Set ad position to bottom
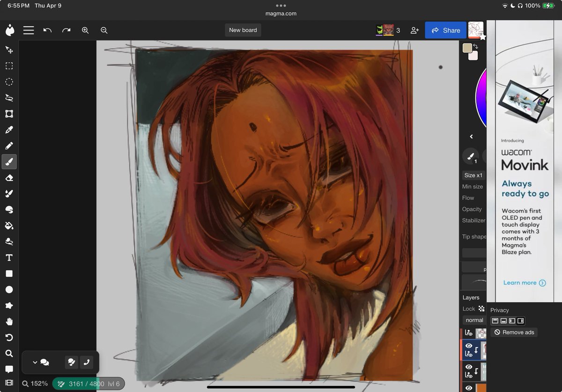 click(503, 321)
